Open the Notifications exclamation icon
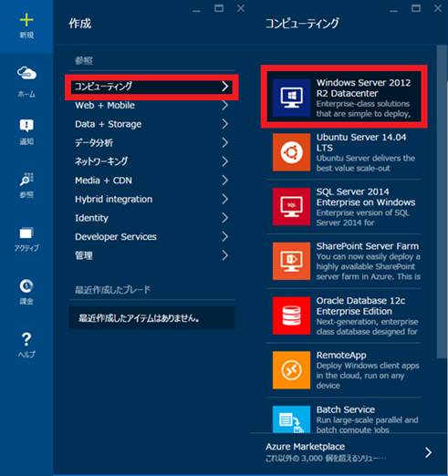448x476 pixels. [x=26, y=125]
